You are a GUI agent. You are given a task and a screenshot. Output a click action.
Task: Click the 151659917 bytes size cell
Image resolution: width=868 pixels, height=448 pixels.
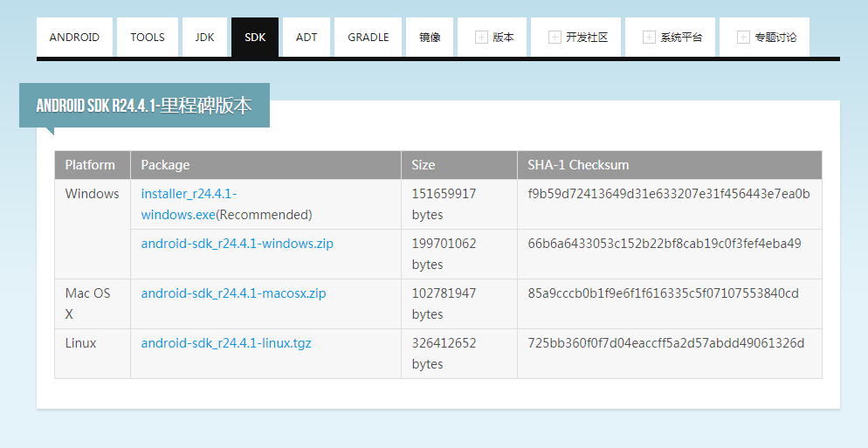tap(459, 203)
